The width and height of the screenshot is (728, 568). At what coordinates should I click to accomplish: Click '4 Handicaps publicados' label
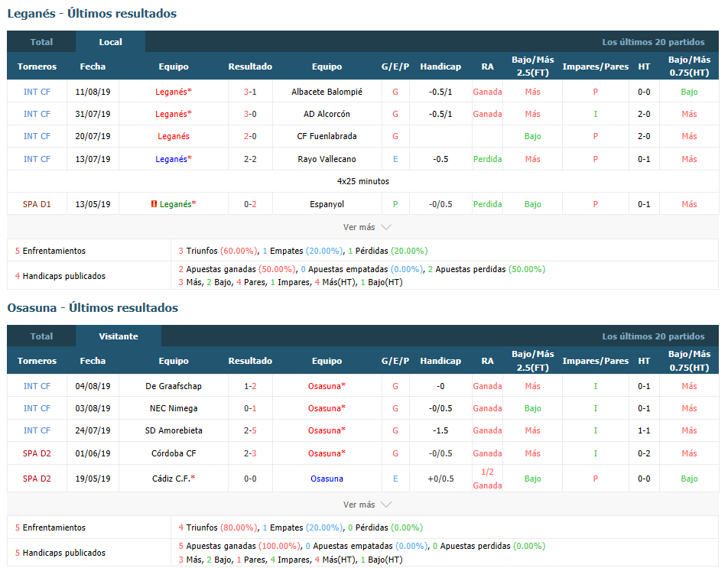(60, 276)
